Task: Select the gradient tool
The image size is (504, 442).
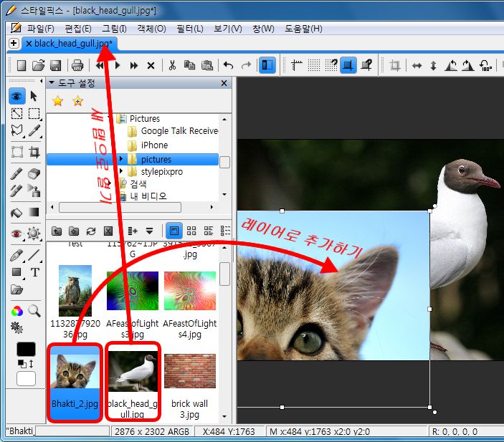Action: [34, 212]
